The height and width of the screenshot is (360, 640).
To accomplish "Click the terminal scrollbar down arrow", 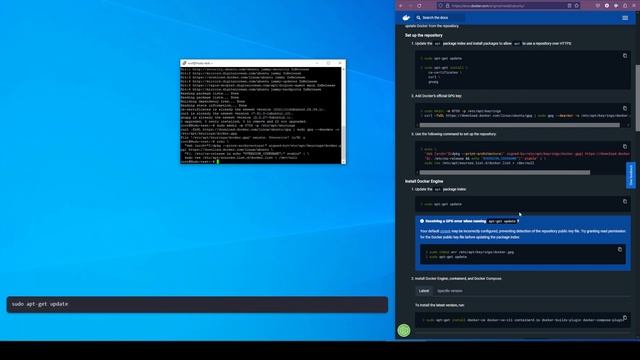I will 343,162.
